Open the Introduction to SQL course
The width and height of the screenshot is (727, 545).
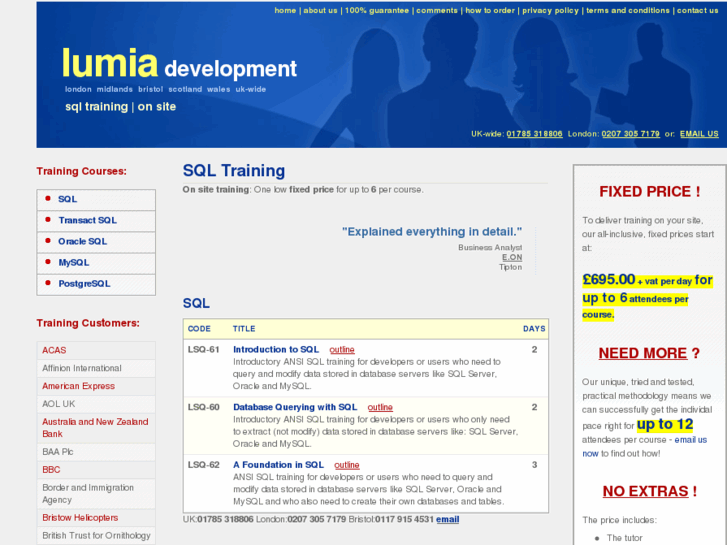tap(276, 350)
